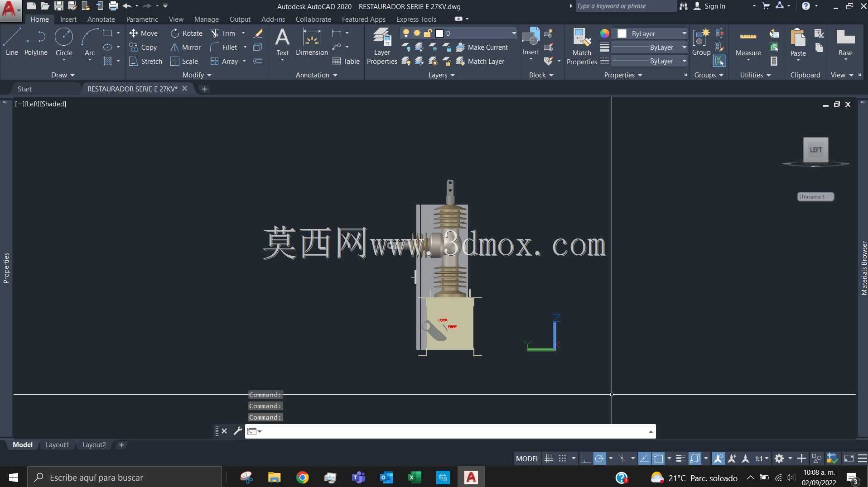The height and width of the screenshot is (487, 868).
Task: Toggle Ortho mode
Action: pos(585,458)
